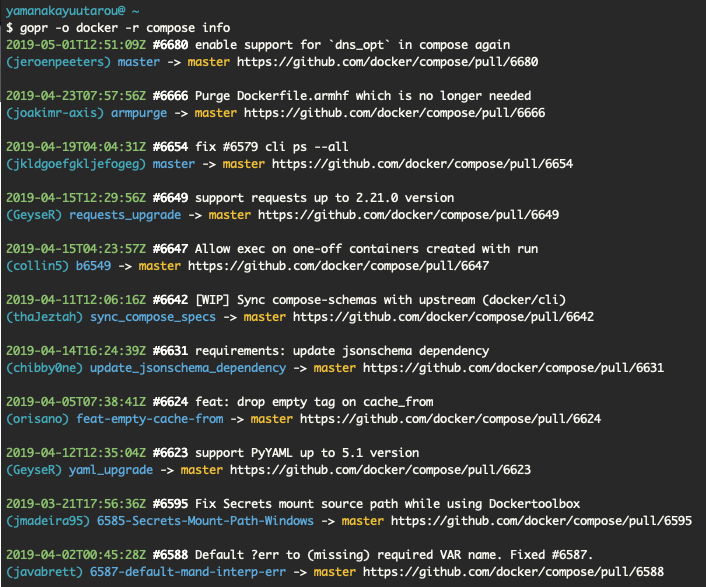Click branch name sync_compose_specs
The width and height of the screenshot is (706, 587).
tap(153, 316)
